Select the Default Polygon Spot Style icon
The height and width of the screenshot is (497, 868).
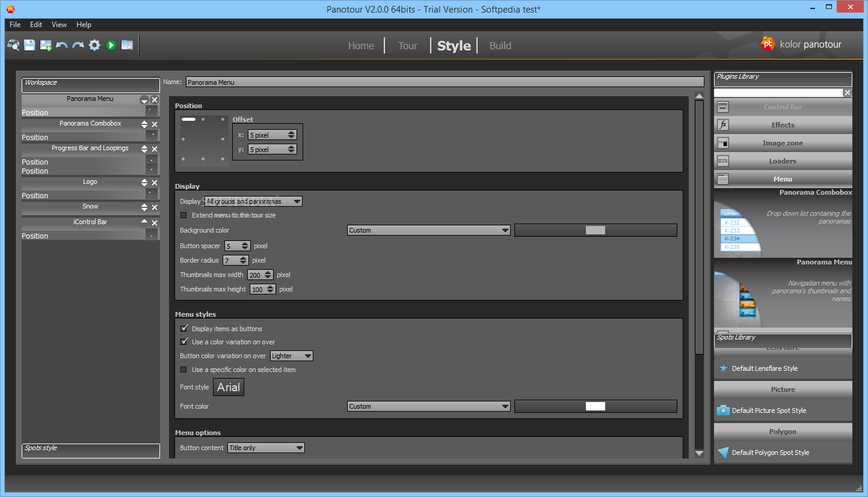point(723,453)
